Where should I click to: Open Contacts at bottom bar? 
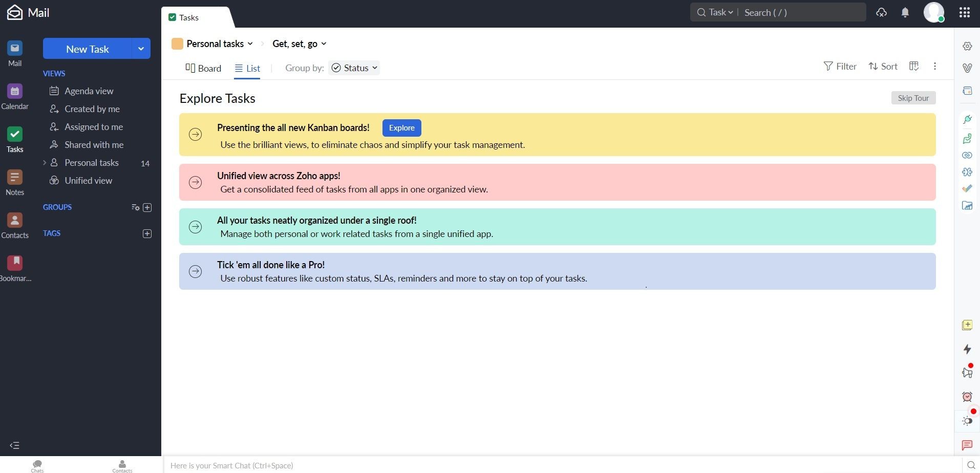[122, 465]
